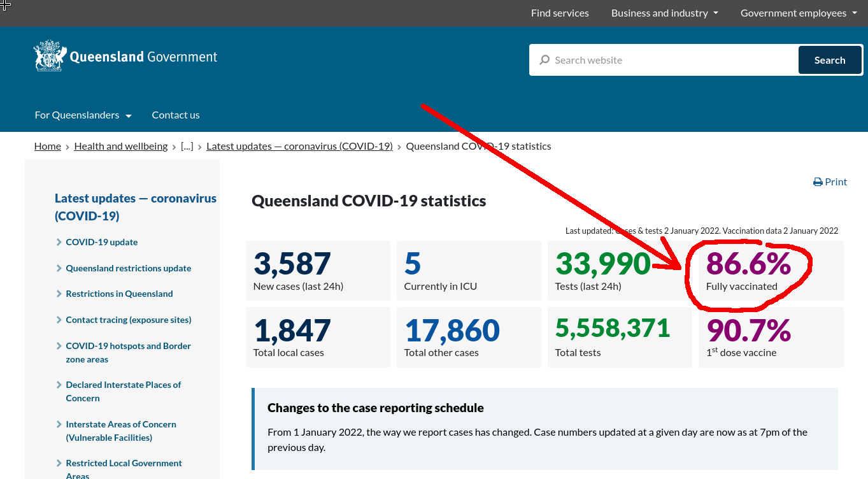Go to Home breadcrumb

[x=48, y=146]
